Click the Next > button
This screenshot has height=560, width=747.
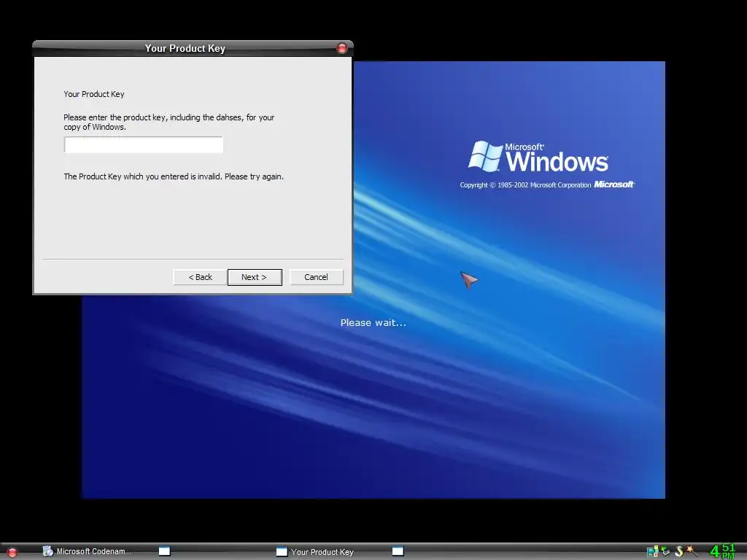(x=255, y=277)
